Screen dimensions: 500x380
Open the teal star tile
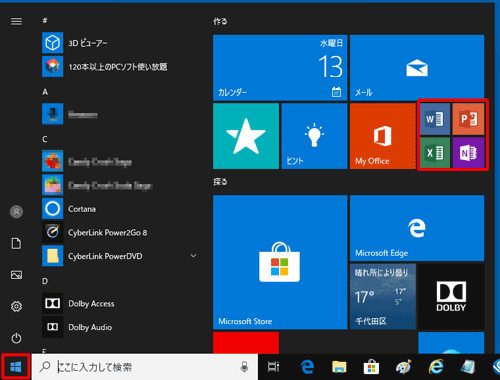pyautogui.click(x=246, y=136)
